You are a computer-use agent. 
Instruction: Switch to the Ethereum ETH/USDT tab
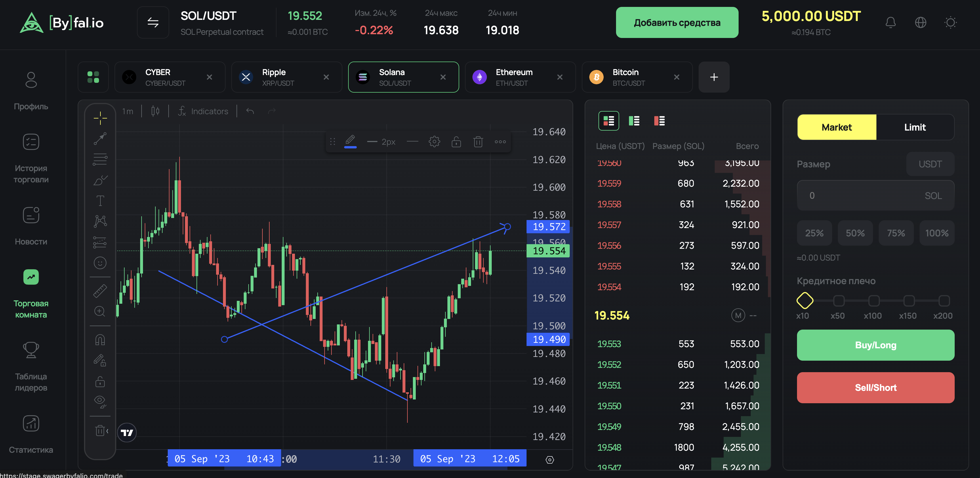pyautogui.click(x=520, y=77)
